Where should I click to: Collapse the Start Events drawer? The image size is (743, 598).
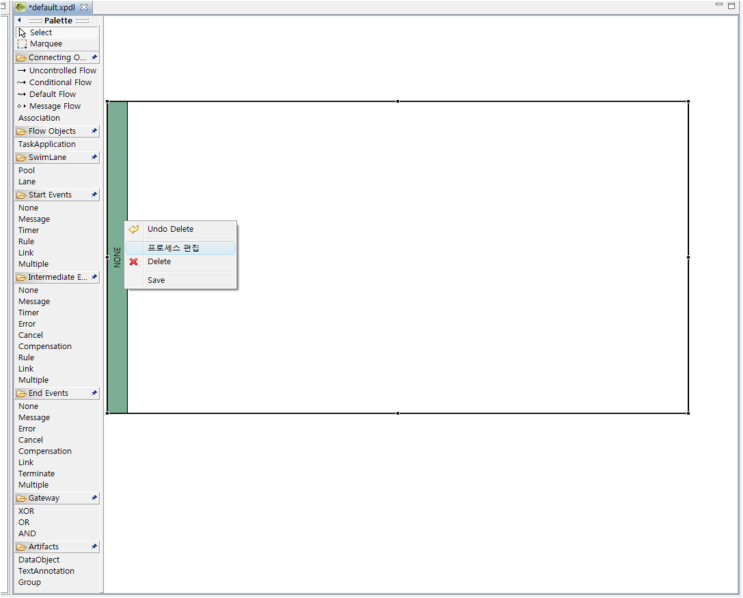(51, 195)
